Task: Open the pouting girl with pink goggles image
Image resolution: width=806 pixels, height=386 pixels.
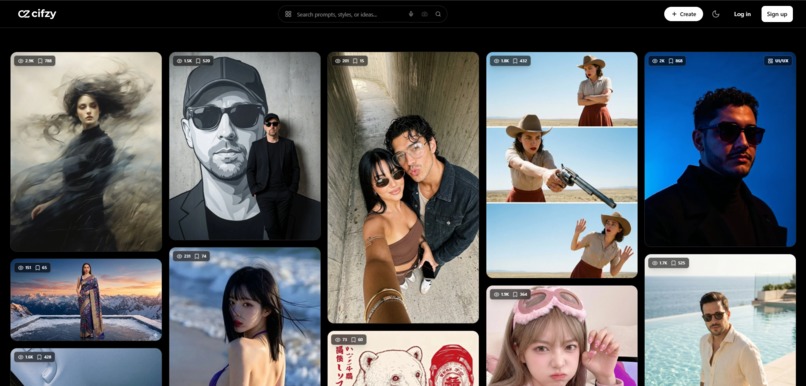Action: pyautogui.click(x=562, y=336)
